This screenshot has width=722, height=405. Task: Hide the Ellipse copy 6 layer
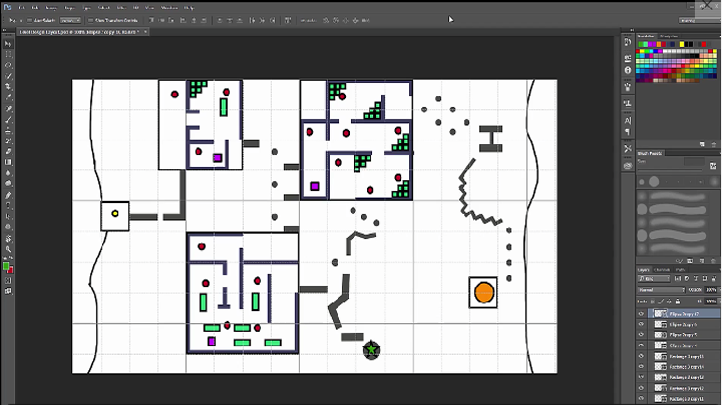click(x=641, y=324)
